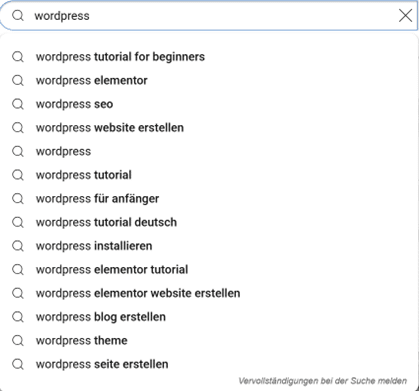Select wordpress website erstellen suggestion
This screenshot has height=391, width=419.
[x=209, y=128]
